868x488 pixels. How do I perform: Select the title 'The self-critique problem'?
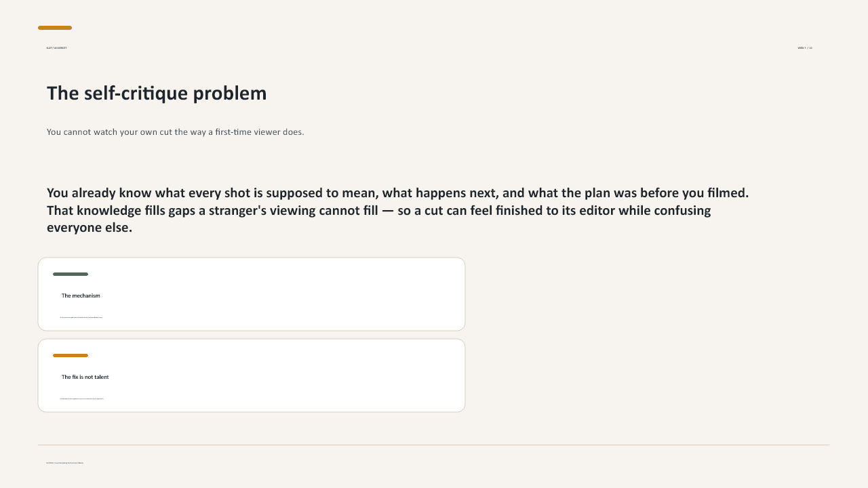point(157,94)
